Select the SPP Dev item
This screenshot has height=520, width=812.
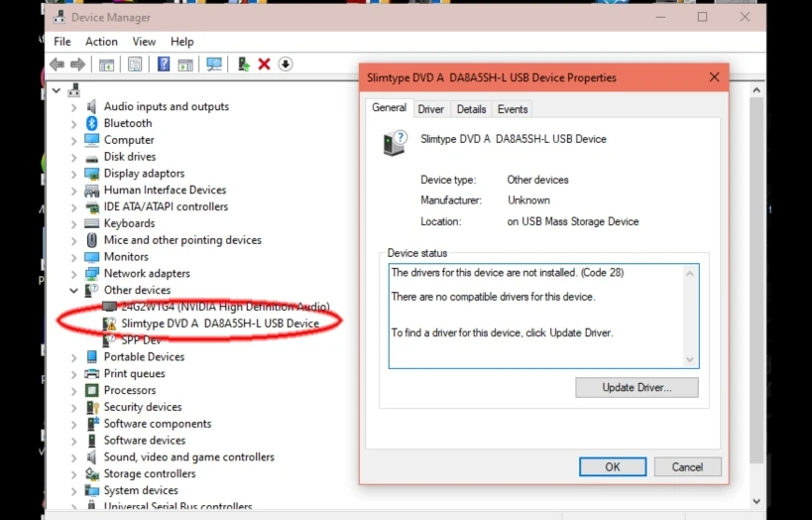coord(141,340)
